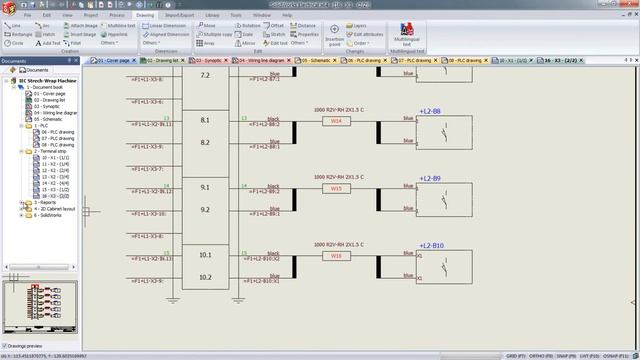Toggle OSNAP (F11) in status bar
This screenshot has width=640, height=360.
616,356
